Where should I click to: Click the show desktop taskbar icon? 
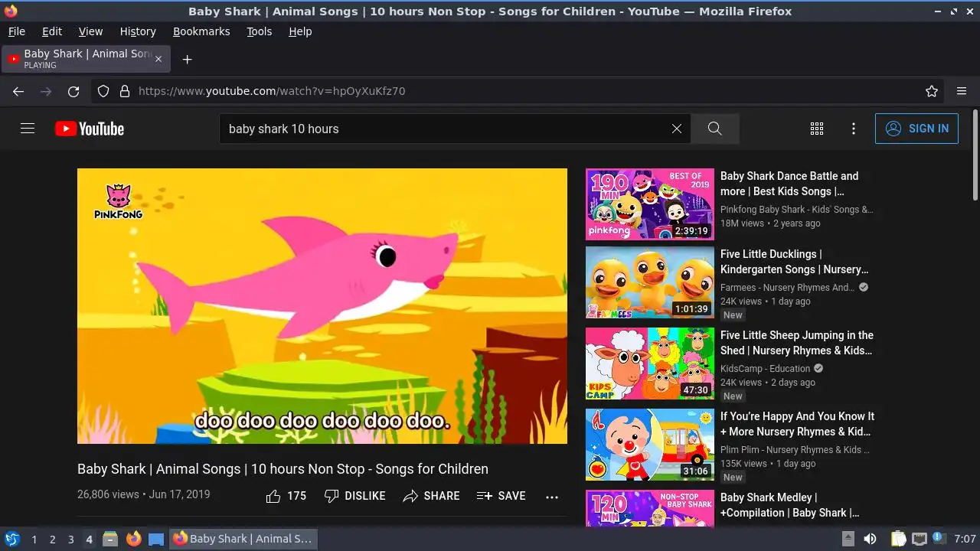(x=156, y=539)
